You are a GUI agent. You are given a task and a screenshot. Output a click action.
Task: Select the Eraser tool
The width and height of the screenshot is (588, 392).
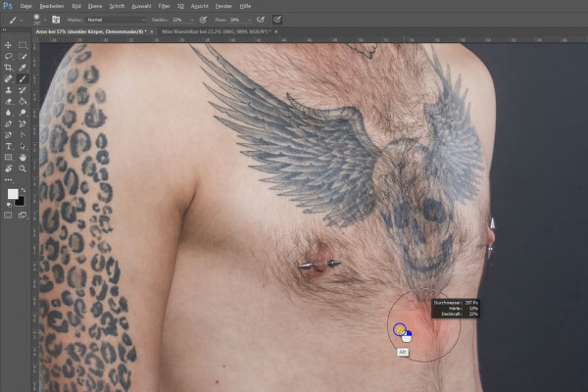click(x=8, y=101)
